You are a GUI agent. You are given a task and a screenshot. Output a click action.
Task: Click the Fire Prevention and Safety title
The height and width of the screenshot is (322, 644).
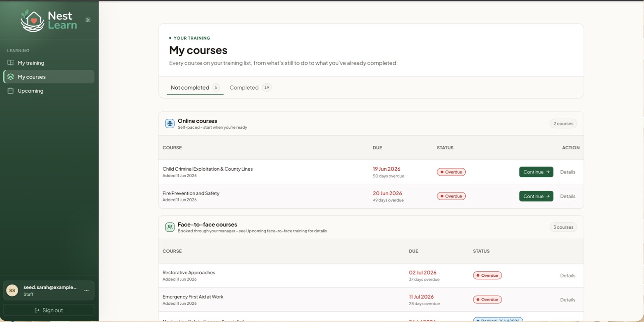(x=191, y=193)
